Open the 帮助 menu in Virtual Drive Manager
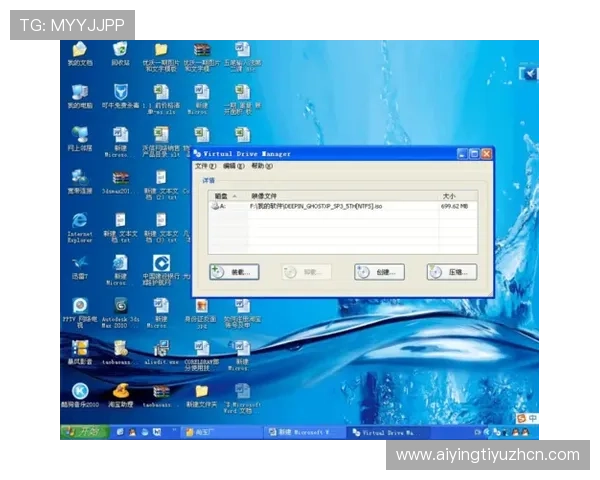Image resolution: width=600 pixels, height=480 pixels. pyautogui.click(x=259, y=166)
